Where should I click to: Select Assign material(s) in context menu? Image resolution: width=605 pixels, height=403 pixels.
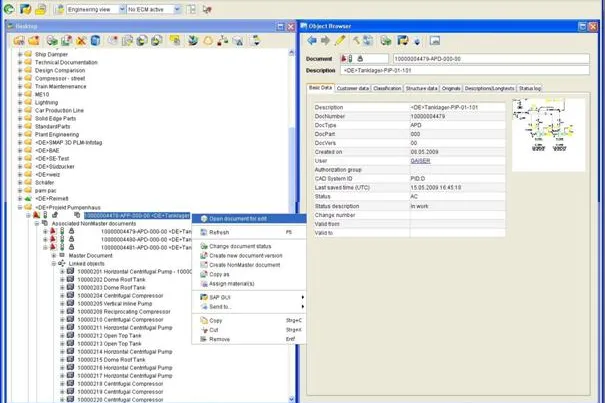click(x=249, y=284)
